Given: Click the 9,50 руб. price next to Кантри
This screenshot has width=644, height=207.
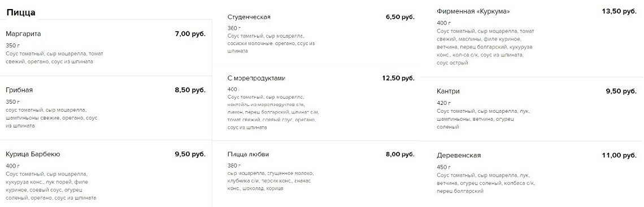Looking at the screenshot, I should point(621,91).
